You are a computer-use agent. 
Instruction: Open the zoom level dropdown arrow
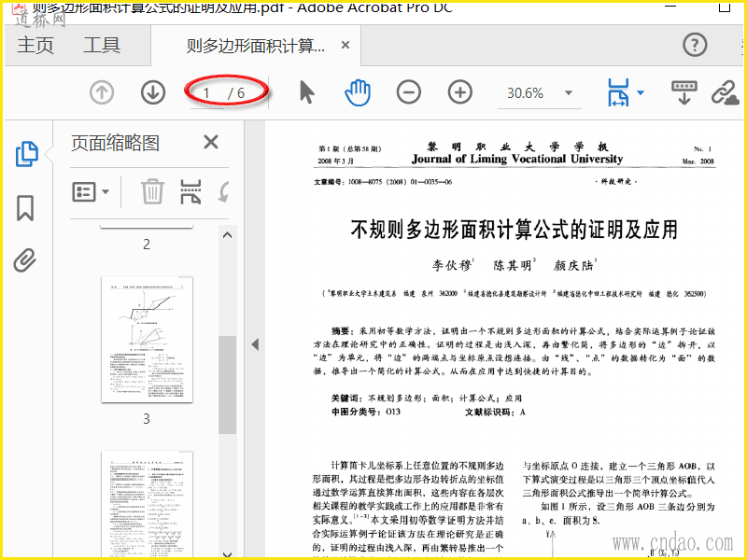click(x=569, y=92)
